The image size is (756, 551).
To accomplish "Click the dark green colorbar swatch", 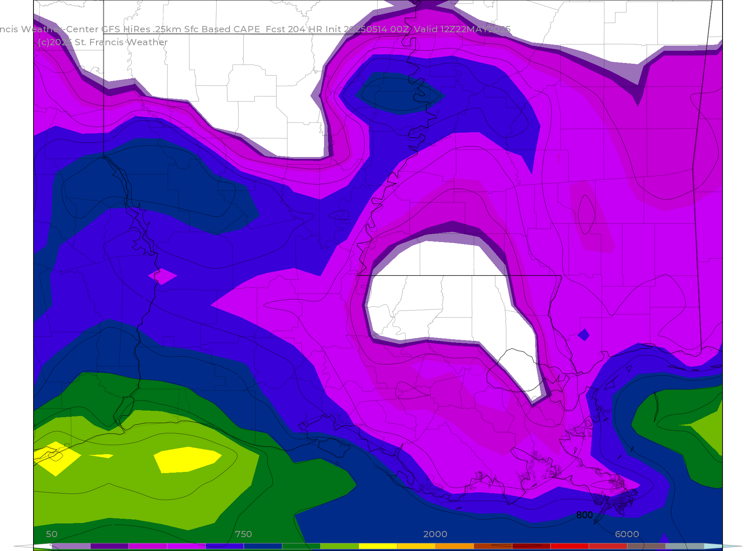I will click(x=301, y=546).
